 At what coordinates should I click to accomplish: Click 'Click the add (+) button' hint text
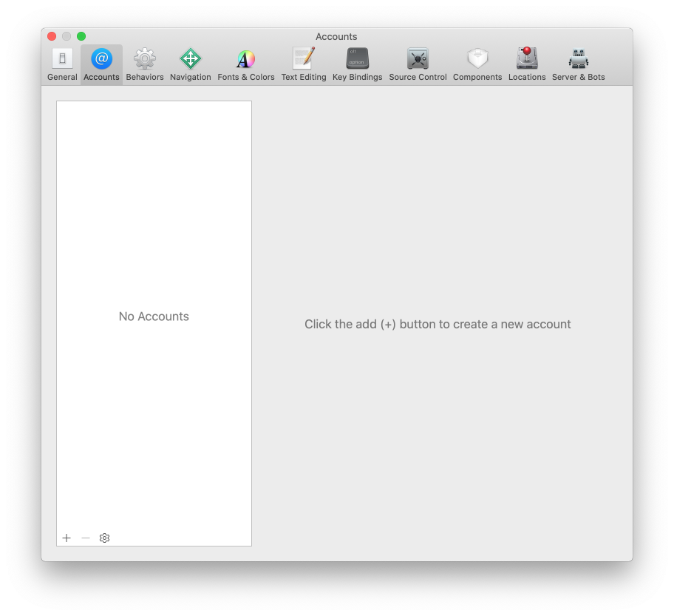tap(438, 324)
